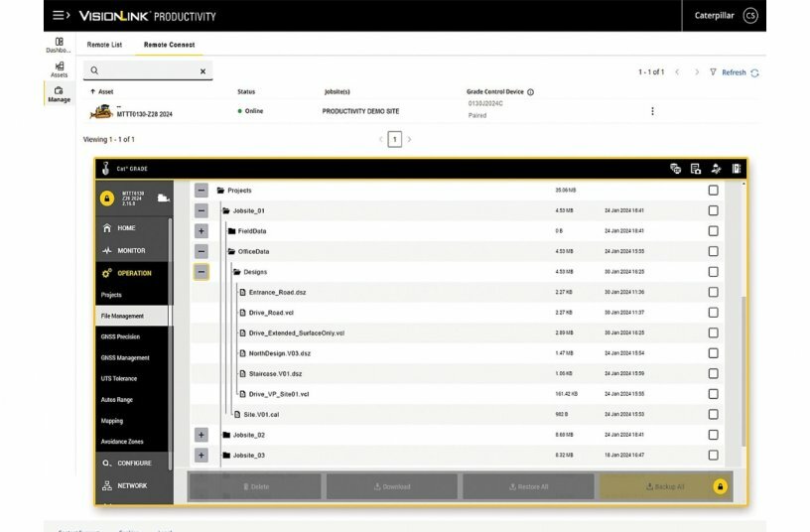The image size is (810, 532).
Task: Select GNSS Precision in the side menu
Action: [120, 336]
